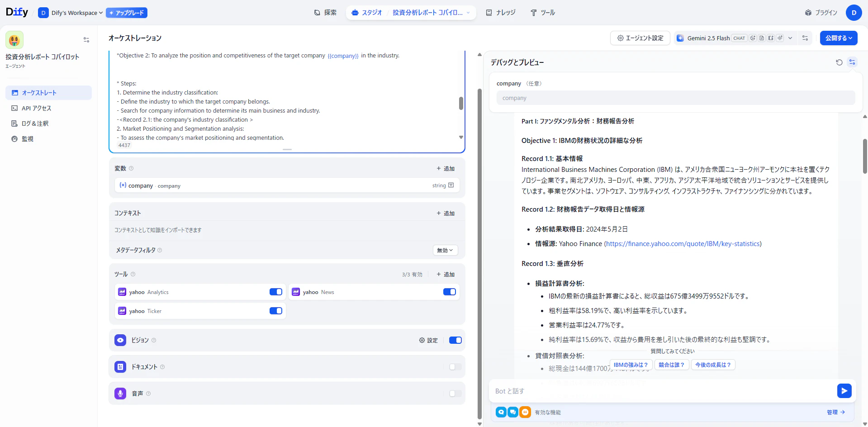Click the Gemini model audio capability badge
Viewport: 868px width, 427px height.
(780, 38)
